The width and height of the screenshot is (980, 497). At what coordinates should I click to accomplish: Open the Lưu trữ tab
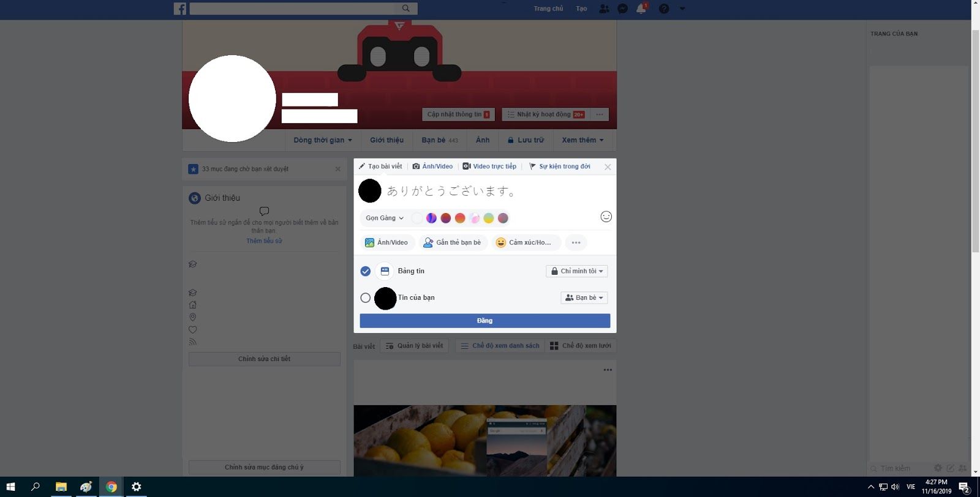[x=526, y=140]
